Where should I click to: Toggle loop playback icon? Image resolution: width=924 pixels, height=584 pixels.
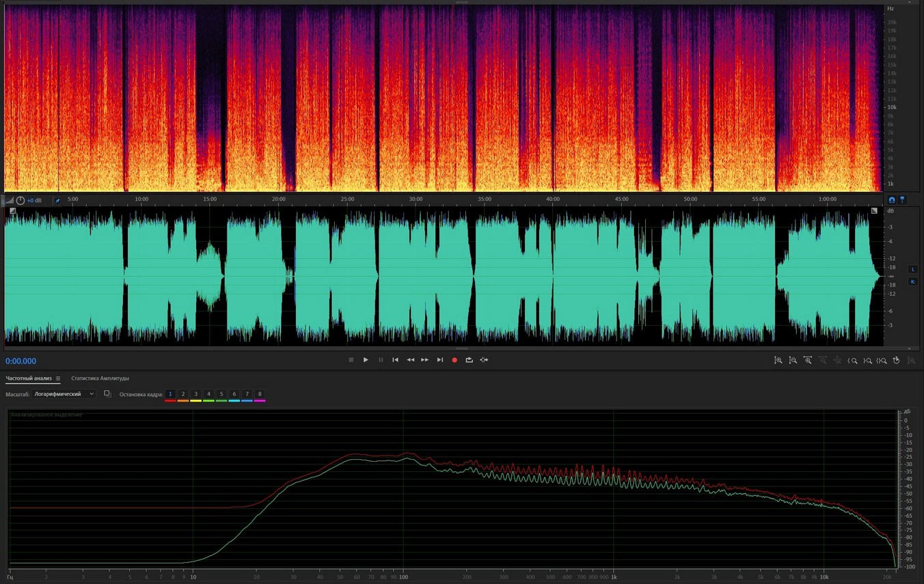[x=470, y=360]
